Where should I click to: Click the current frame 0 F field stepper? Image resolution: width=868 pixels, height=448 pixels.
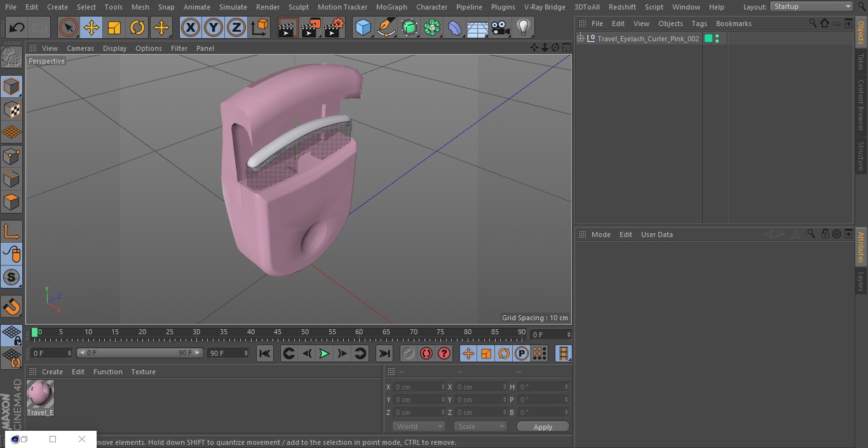coord(569,334)
